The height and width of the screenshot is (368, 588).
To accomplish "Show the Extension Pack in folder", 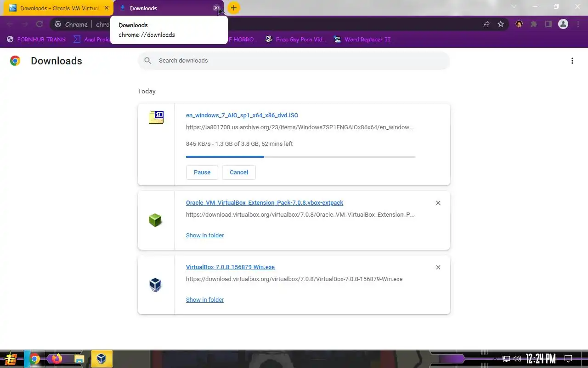I will (x=205, y=236).
